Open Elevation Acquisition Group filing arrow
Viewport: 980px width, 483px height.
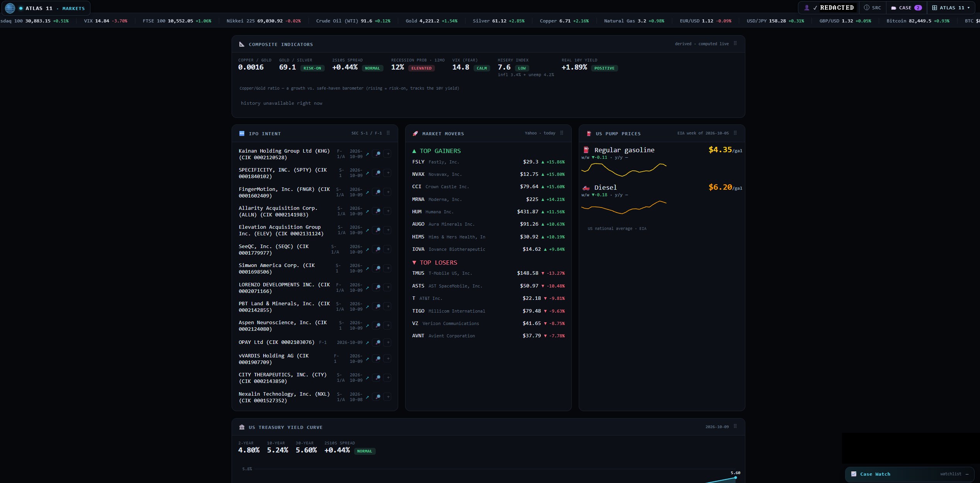coord(367,230)
